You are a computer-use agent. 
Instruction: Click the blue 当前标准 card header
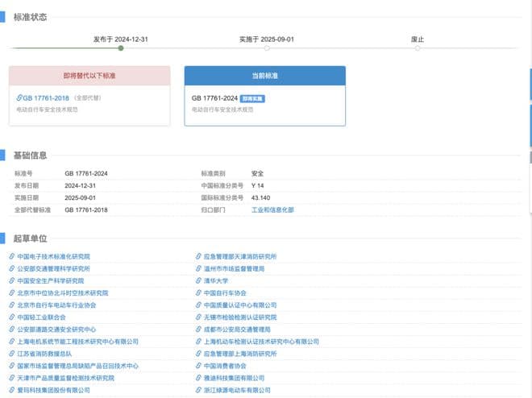click(x=264, y=75)
